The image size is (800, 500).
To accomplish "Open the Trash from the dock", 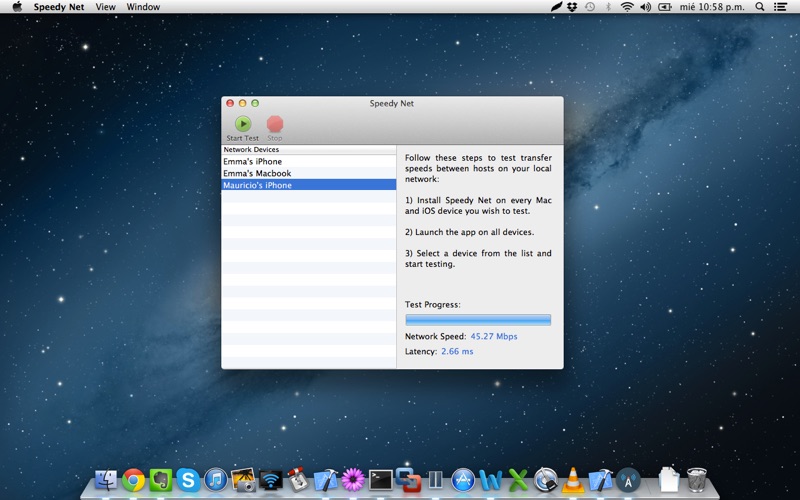I will pos(696,480).
